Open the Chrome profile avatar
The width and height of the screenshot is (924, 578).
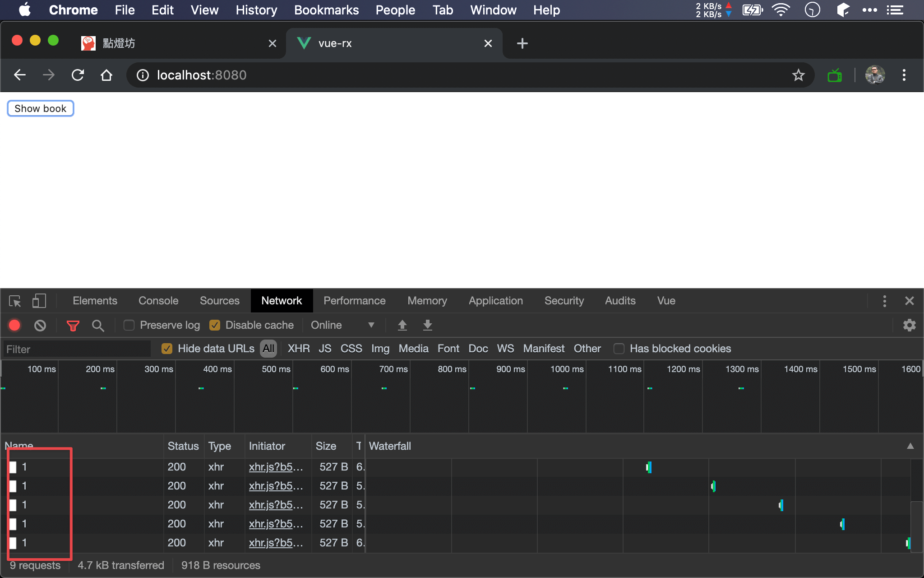point(875,75)
